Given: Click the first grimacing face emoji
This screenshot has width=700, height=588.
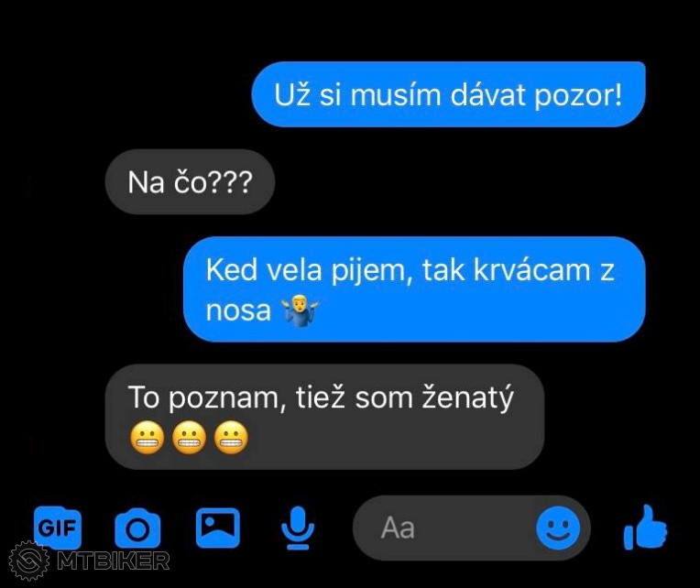Looking at the screenshot, I should pyautogui.click(x=147, y=438).
